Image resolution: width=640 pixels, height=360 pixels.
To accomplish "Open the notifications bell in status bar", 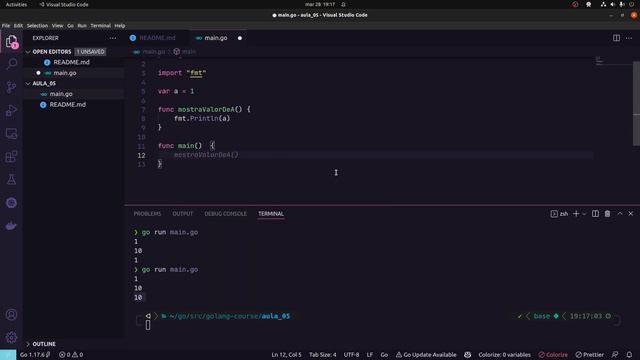I will coord(629,355).
